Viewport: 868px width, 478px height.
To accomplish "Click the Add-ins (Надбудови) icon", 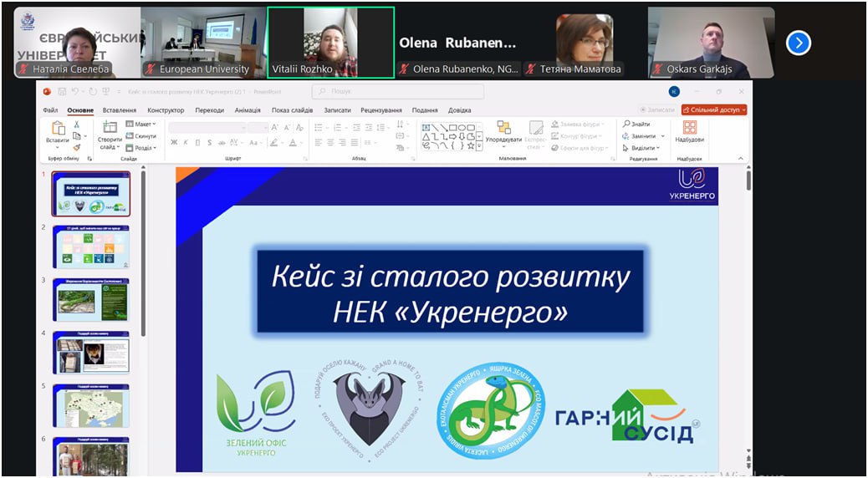I will pyautogui.click(x=690, y=128).
